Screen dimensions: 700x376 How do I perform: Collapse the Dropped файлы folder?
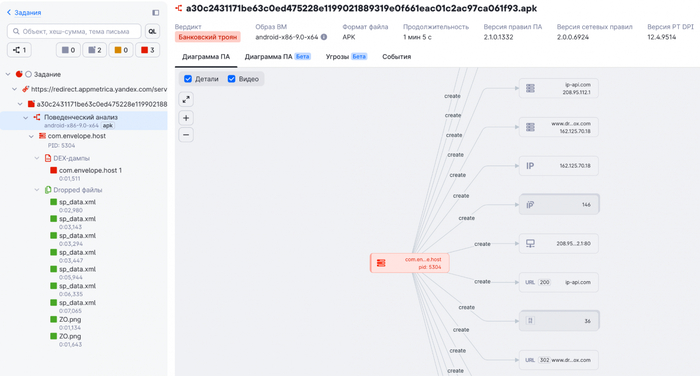click(x=37, y=190)
